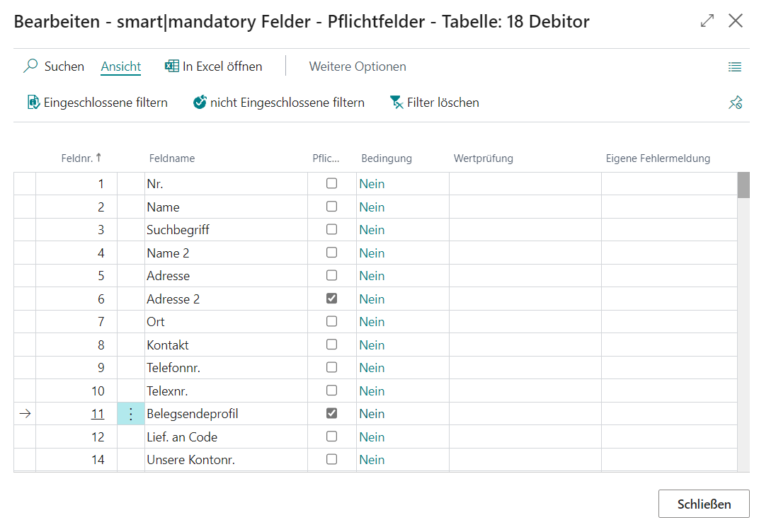Open the ellipsis menu on row Belegsendeprofil
The height and width of the screenshot is (532, 759).
(130, 413)
